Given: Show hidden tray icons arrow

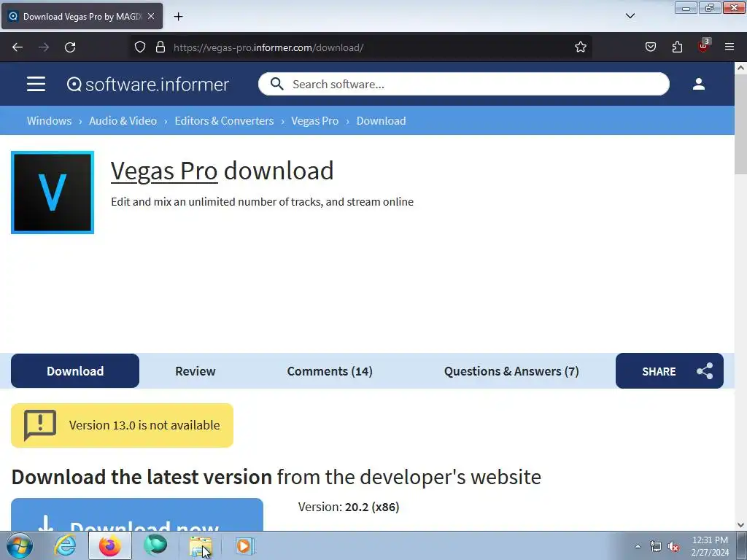Looking at the screenshot, I should [x=638, y=546].
